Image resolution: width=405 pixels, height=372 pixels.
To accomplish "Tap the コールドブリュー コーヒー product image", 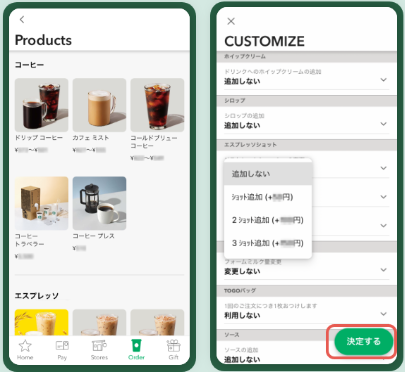I will pos(157,105).
